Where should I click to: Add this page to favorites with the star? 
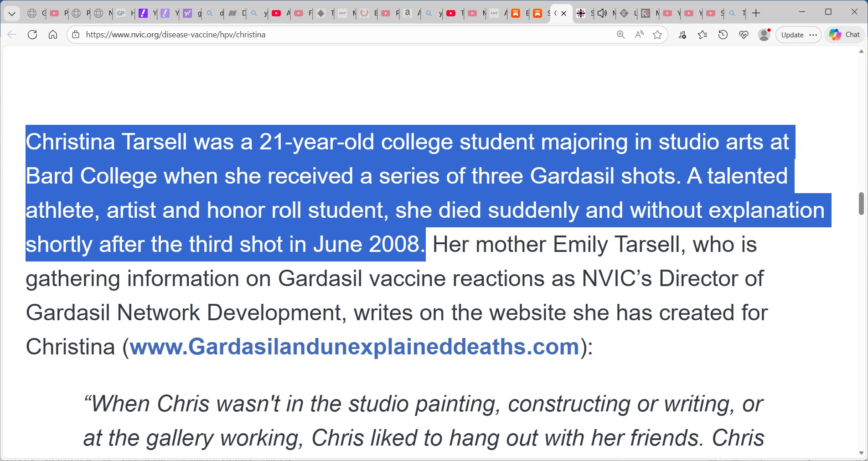click(658, 35)
